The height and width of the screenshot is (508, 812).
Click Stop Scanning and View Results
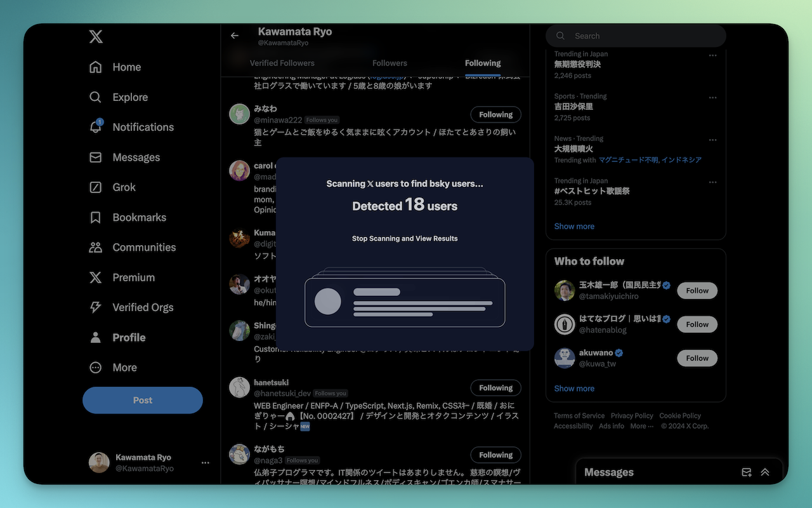tap(405, 238)
